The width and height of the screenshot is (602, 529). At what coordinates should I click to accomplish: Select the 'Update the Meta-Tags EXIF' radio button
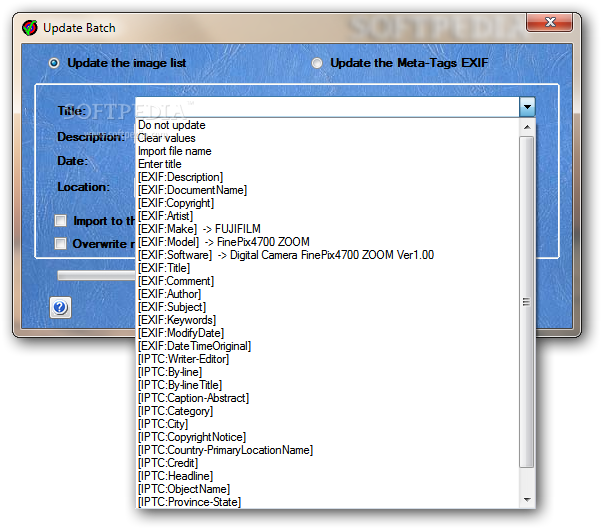[x=317, y=63]
